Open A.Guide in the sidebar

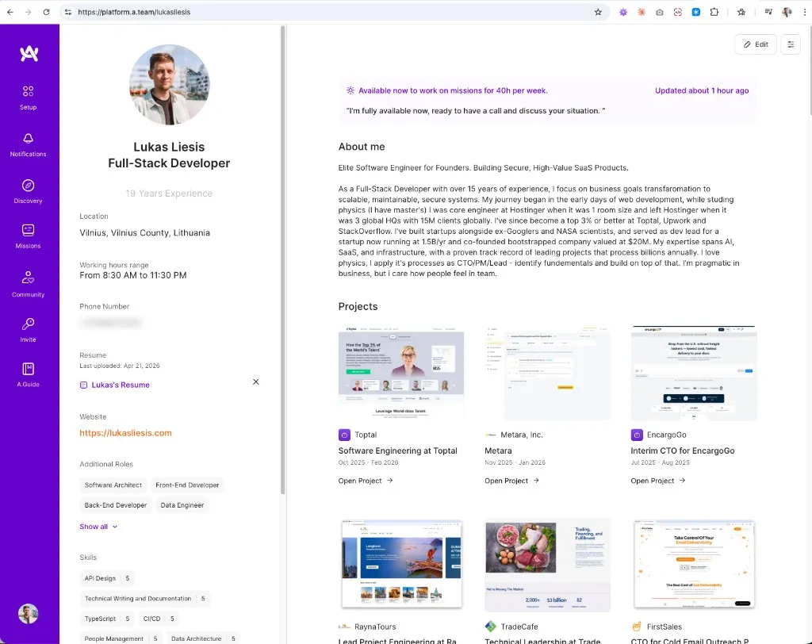coord(28,375)
